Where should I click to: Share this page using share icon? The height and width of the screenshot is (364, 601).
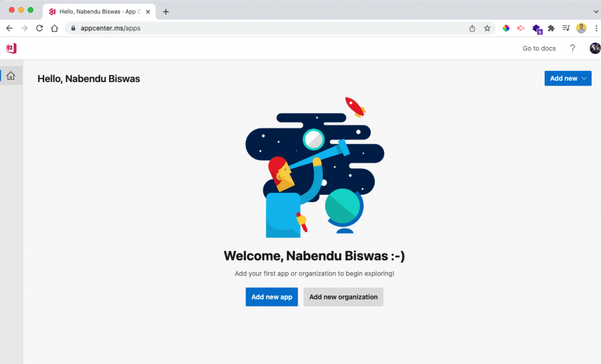tap(472, 28)
